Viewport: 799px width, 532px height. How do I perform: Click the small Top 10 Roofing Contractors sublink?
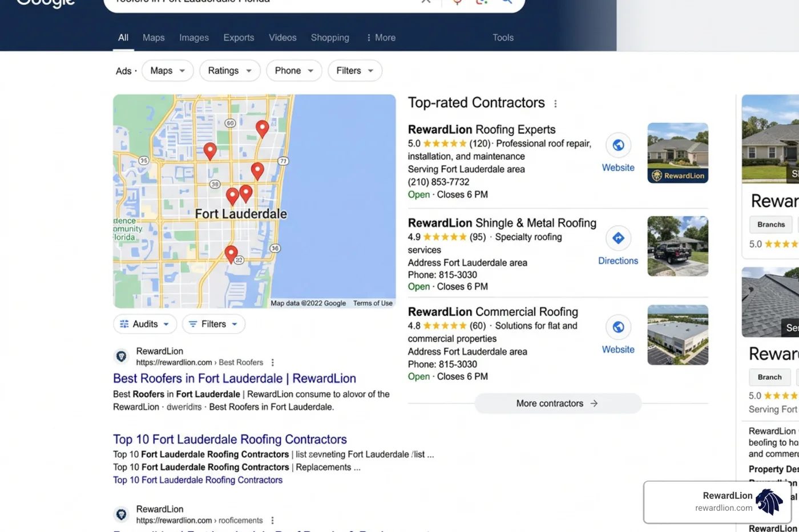(x=197, y=480)
